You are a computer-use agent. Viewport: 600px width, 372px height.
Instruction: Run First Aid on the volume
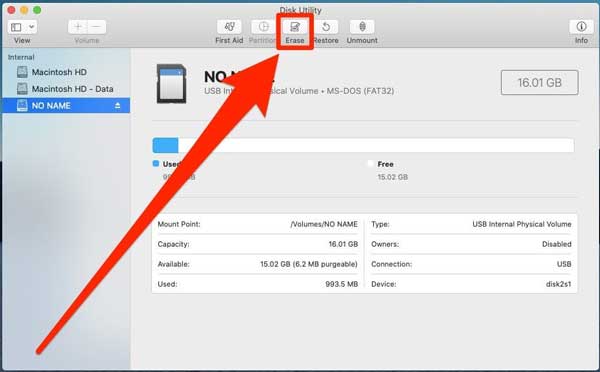point(229,27)
